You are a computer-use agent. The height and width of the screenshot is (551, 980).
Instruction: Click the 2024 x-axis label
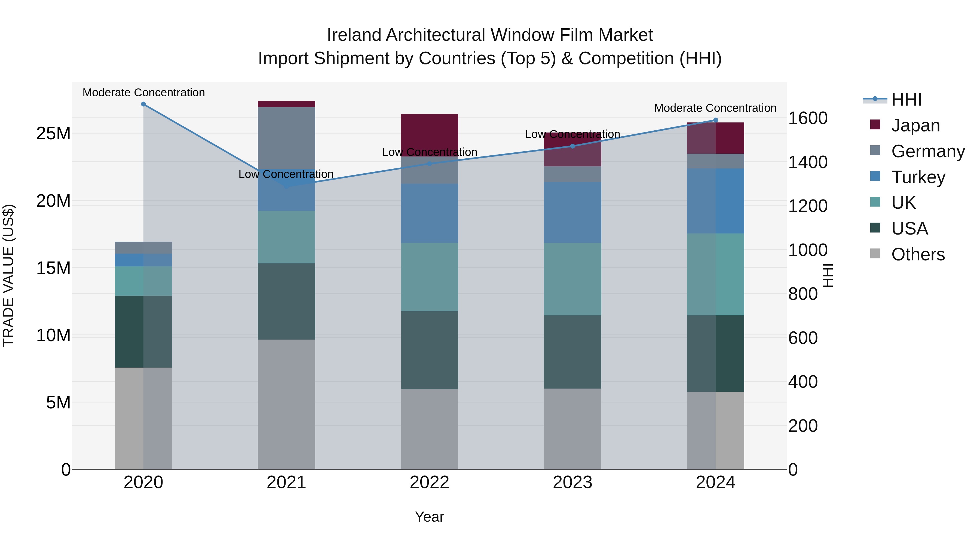point(716,482)
